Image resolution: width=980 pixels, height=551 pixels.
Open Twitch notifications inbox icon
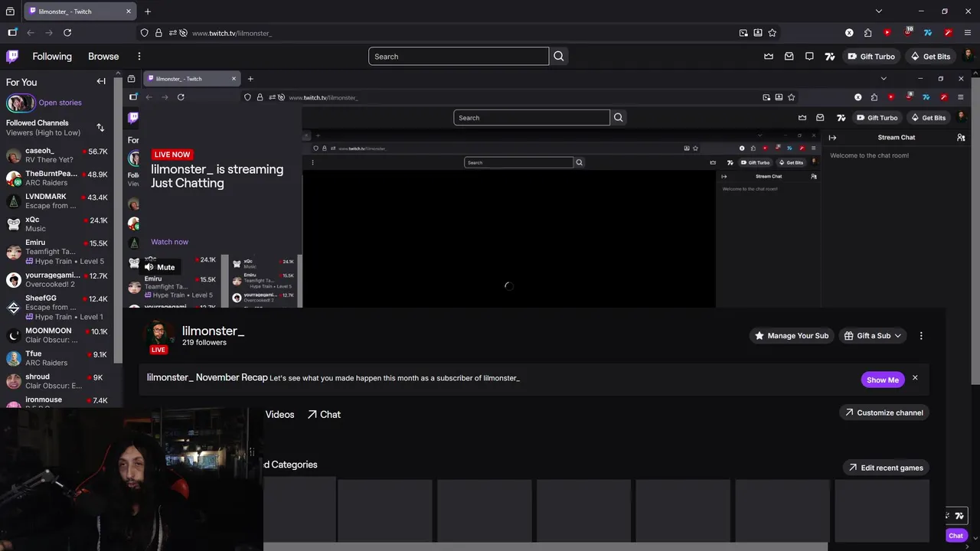pyautogui.click(x=789, y=56)
